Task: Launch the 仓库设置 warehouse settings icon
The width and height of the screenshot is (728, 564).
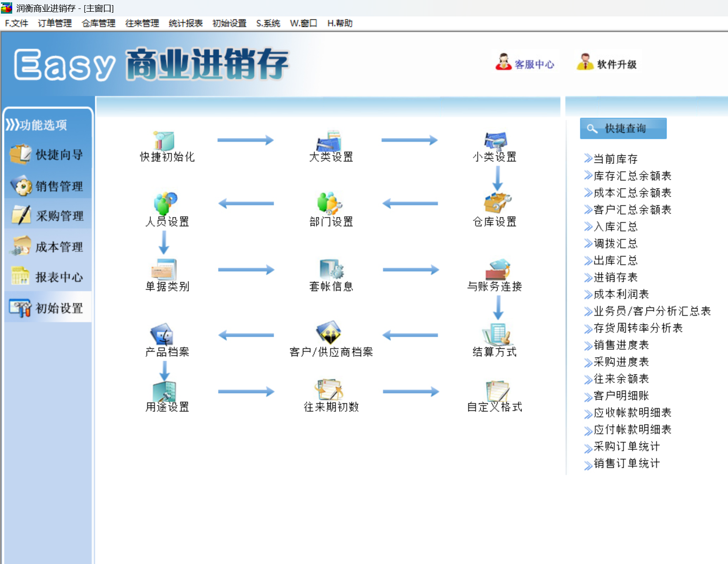Action: point(498,203)
